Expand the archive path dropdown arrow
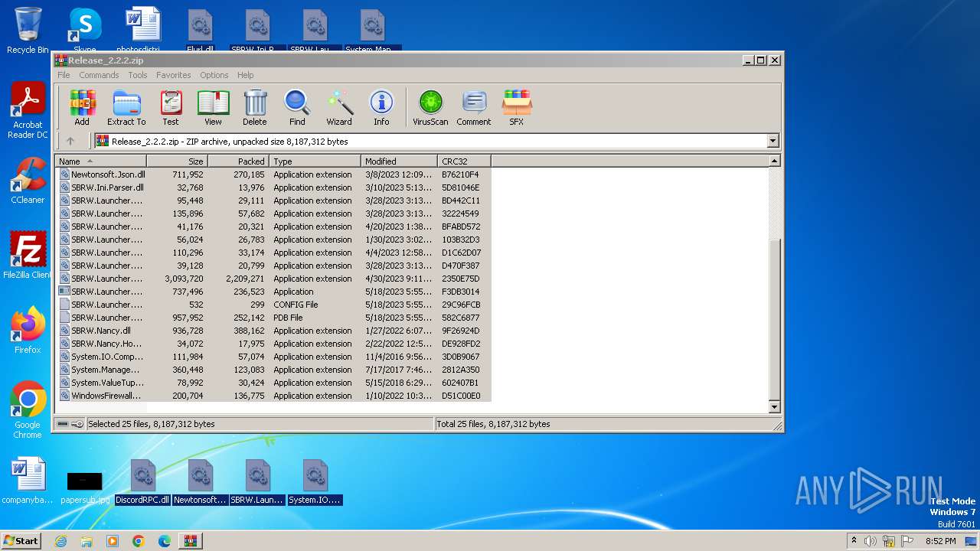This screenshot has width=980, height=551. click(773, 141)
